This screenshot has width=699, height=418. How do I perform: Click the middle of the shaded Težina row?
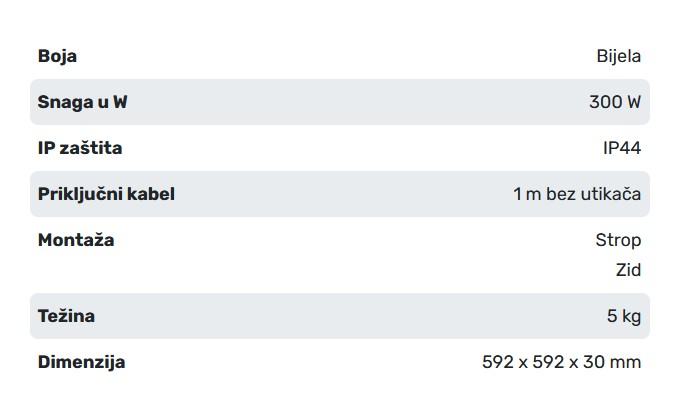[x=340, y=316]
